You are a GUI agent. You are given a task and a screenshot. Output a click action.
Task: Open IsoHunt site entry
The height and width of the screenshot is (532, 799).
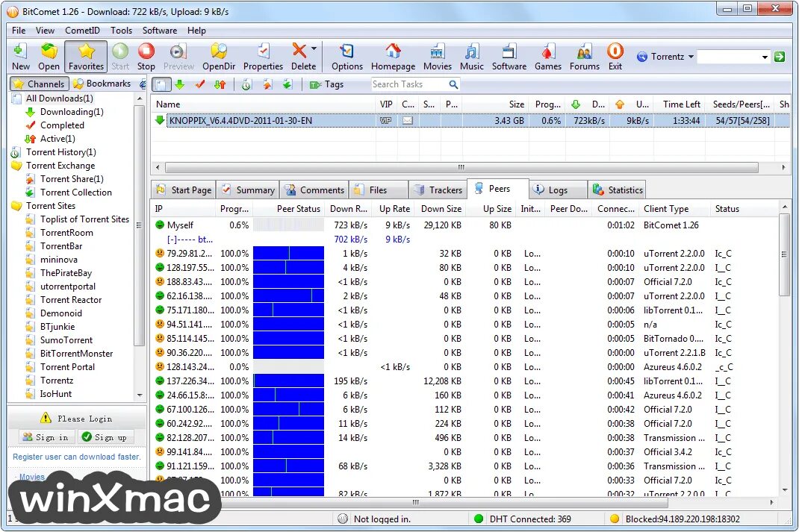click(x=55, y=394)
